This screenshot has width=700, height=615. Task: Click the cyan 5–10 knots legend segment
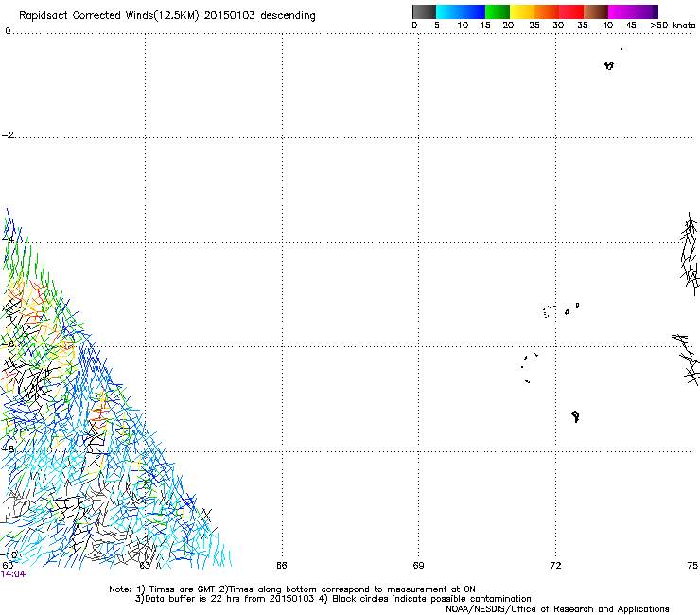pyautogui.click(x=448, y=11)
